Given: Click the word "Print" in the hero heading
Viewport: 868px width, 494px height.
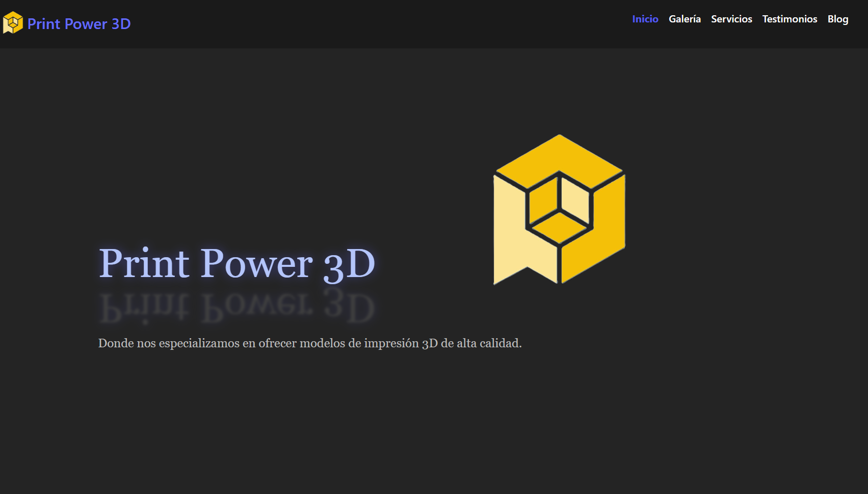Looking at the screenshot, I should tap(144, 264).
